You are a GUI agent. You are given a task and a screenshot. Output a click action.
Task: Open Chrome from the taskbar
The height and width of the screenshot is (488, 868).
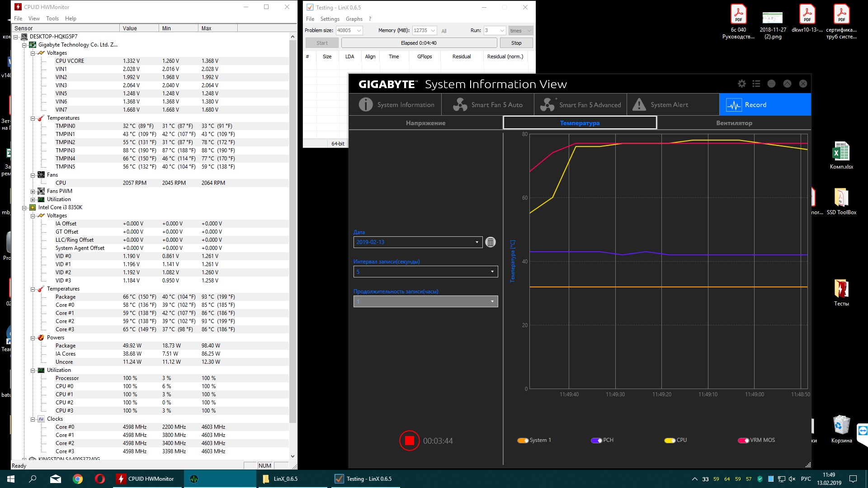tap(78, 479)
